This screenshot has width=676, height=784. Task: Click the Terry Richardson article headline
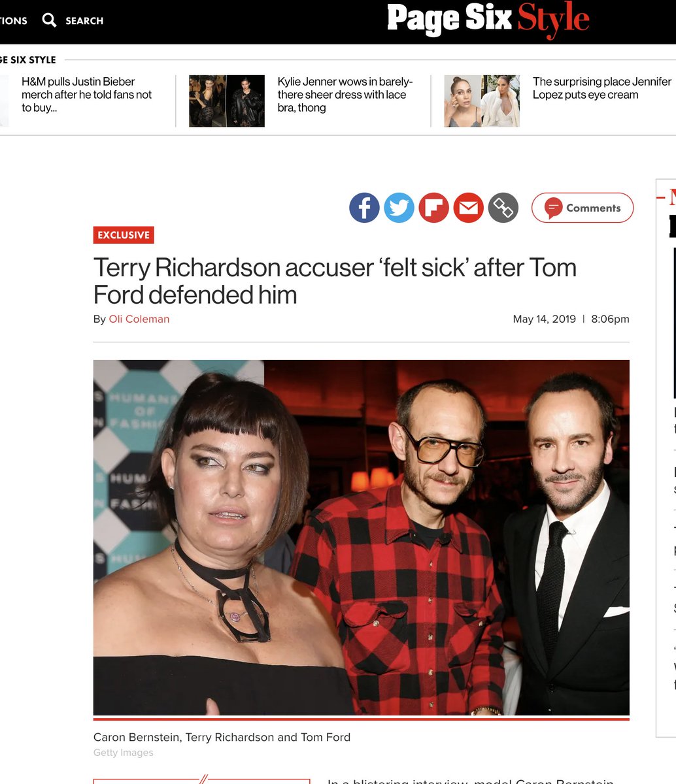coord(335,281)
